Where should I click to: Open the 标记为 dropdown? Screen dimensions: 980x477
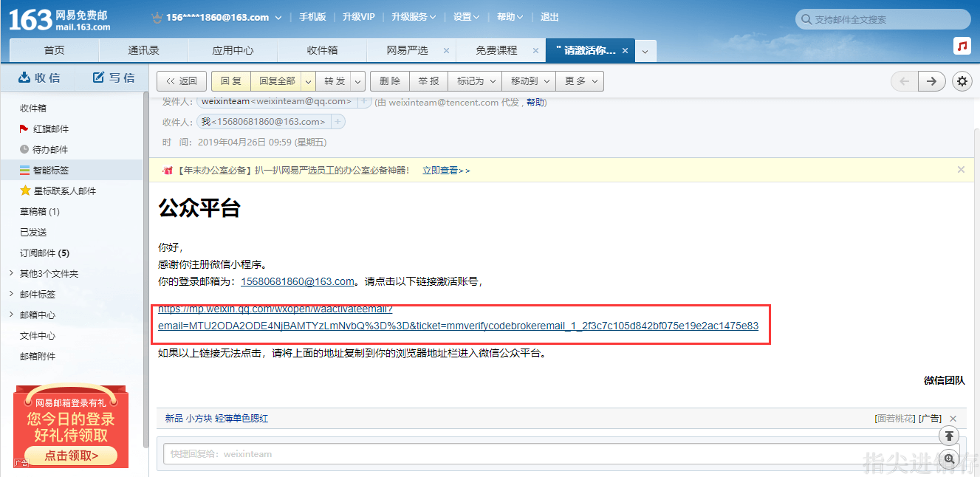tap(476, 81)
